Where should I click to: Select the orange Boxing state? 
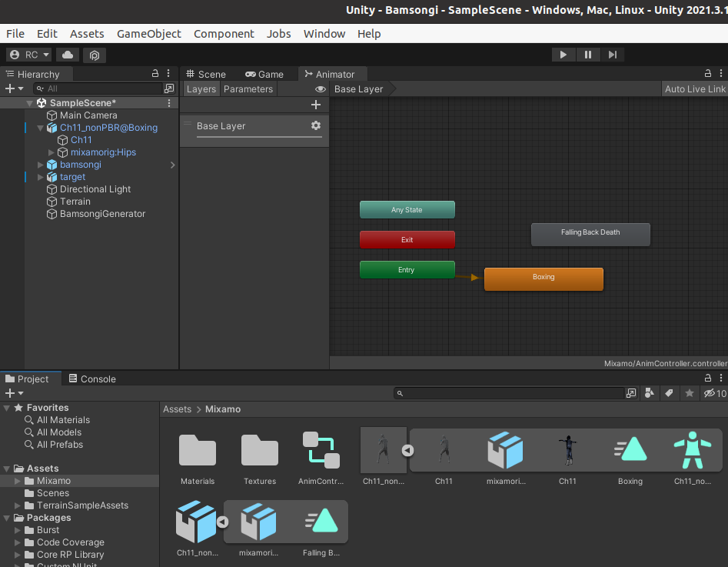tap(544, 278)
